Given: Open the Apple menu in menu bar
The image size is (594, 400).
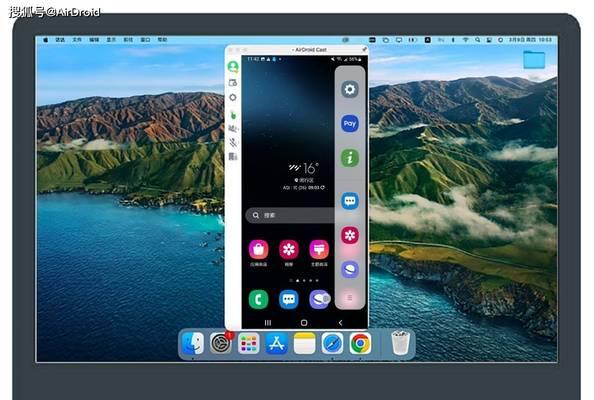Looking at the screenshot, I should pyautogui.click(x=45, y=40).
